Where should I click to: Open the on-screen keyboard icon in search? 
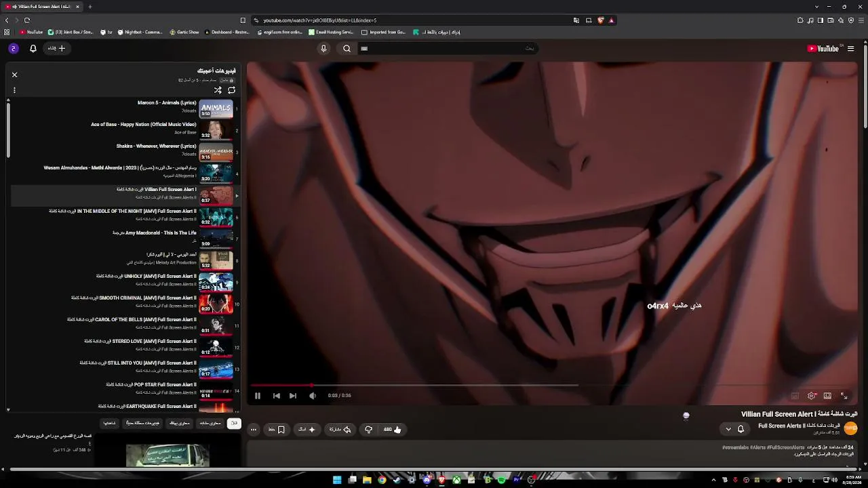(x=364, y=49)
